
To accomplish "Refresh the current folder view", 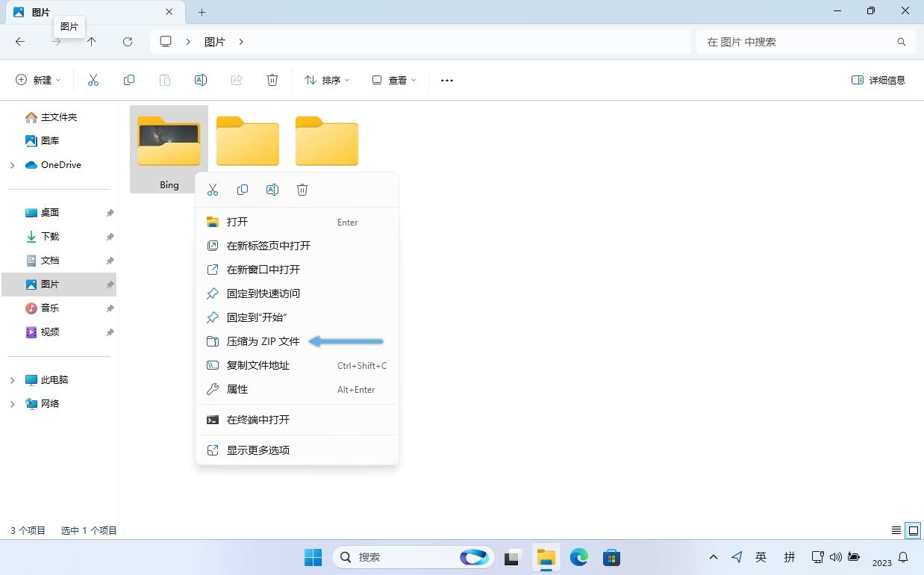I will 128,42.
